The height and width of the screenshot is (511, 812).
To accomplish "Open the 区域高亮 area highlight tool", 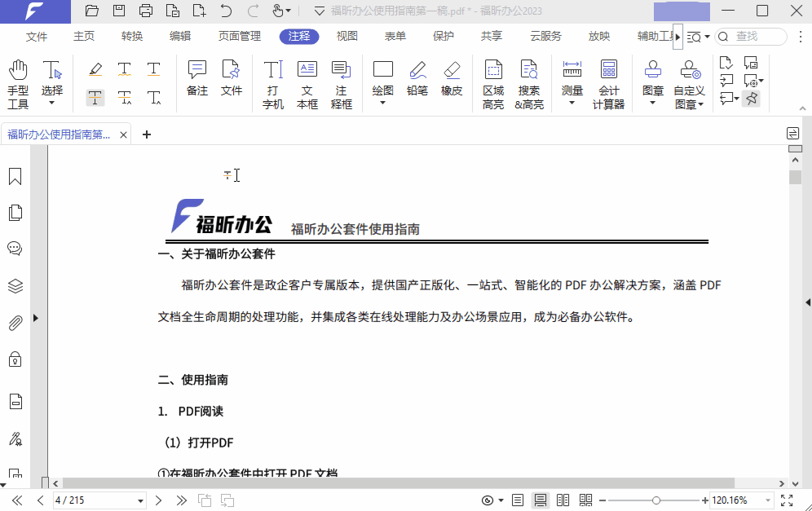I will (x=492, y=81).
